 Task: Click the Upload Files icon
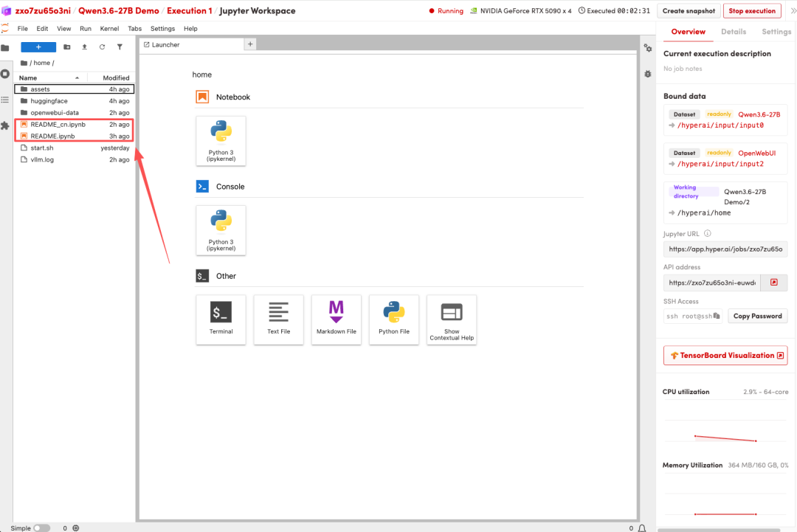pyautogui.click(x=84, y=46)
